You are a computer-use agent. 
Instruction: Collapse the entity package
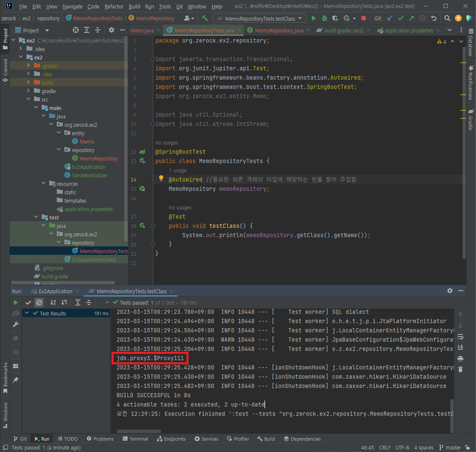[x=59, y=133]
